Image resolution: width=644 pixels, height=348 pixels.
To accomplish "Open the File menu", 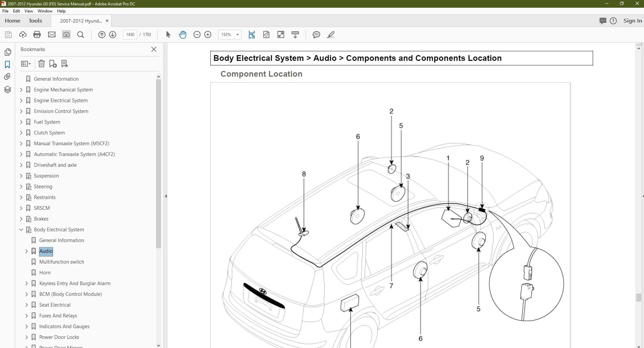I will click(5, 11).
